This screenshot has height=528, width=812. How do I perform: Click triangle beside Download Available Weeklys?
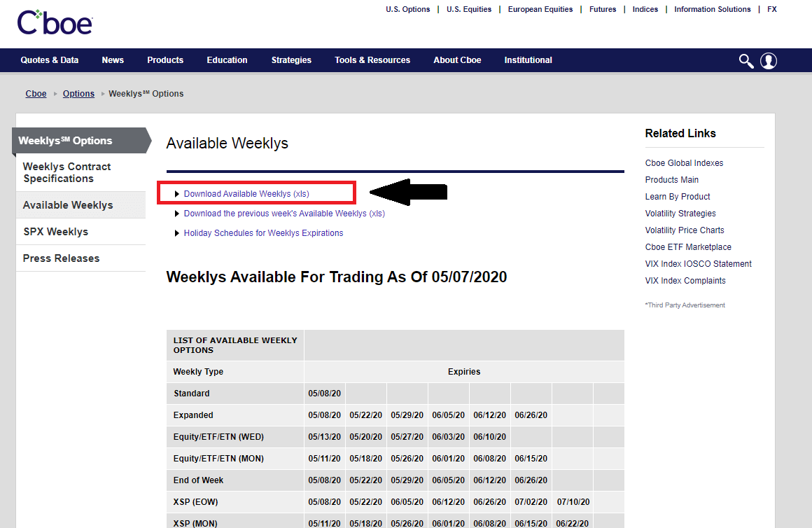tap(177, 194)
